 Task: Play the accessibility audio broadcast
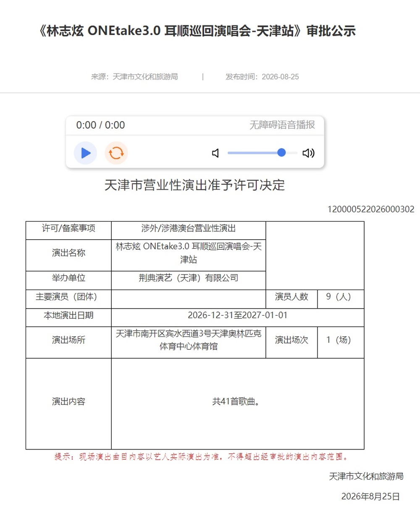[85, 153]
